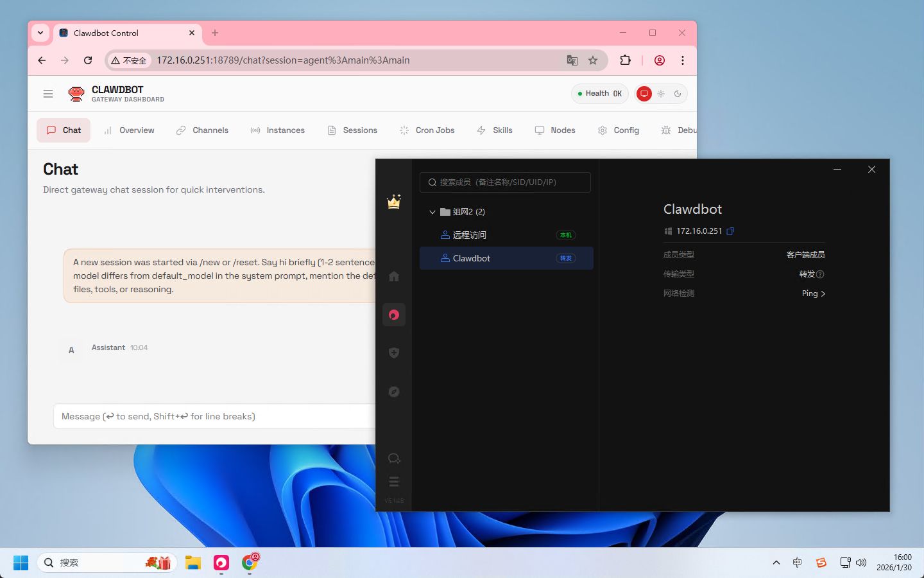Open the Debug tab with bug icon
The image size is (924, 578).
coord(678,130)
